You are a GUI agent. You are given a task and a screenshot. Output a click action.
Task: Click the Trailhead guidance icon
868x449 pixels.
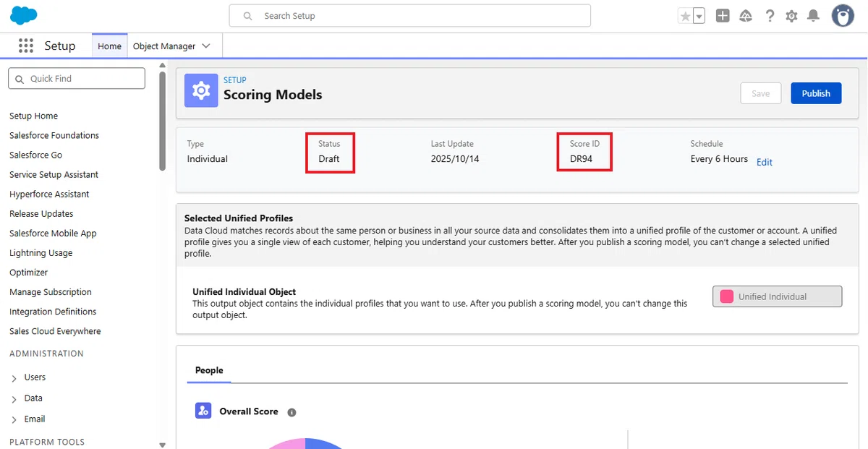746,16
